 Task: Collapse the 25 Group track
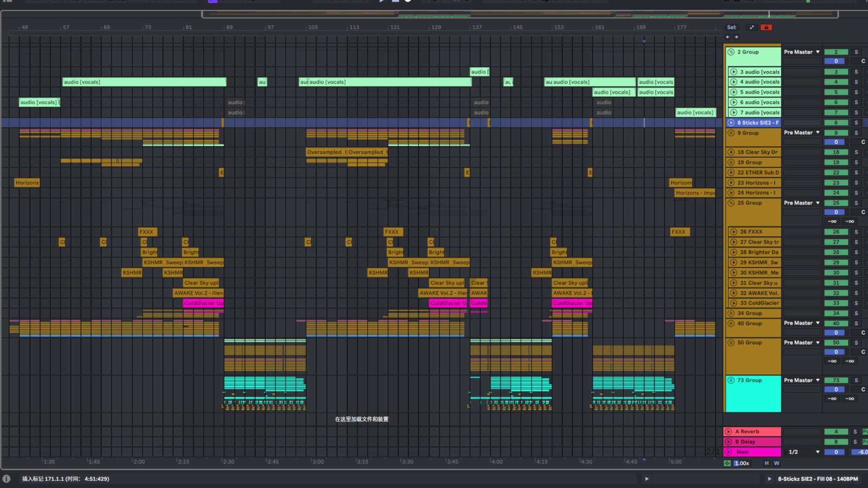[x=731, y=203]
